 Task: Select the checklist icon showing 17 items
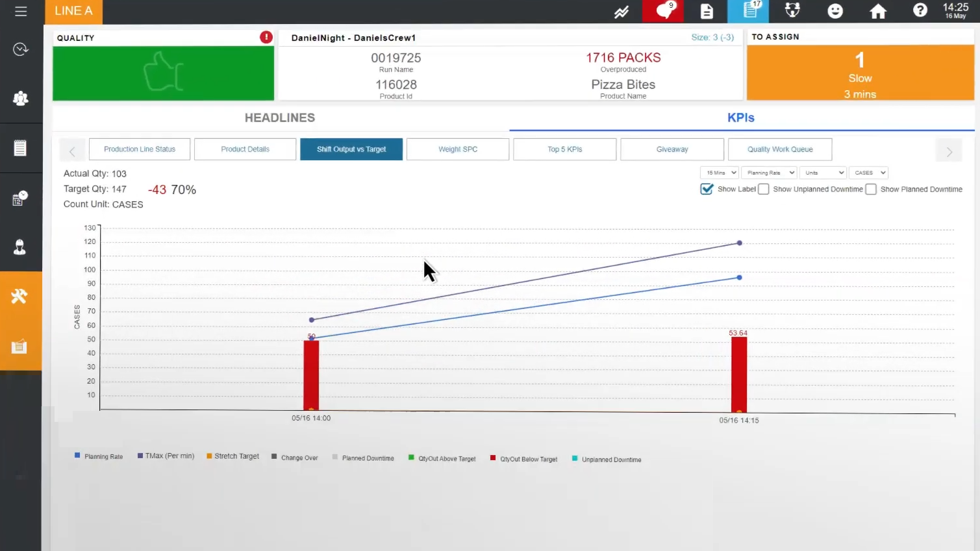click(748, 11)
